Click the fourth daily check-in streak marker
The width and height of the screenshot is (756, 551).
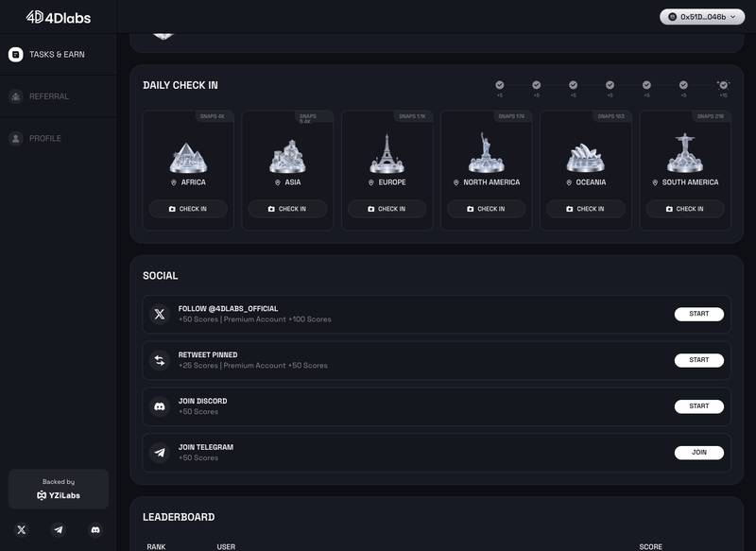[x=610, y=85]
